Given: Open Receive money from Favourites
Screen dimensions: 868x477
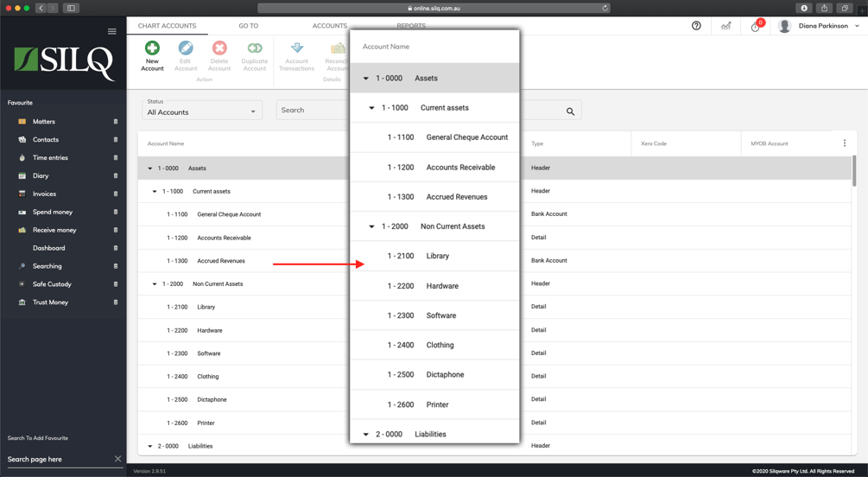Looking at the screenshot, I should [x=54, y=230].
